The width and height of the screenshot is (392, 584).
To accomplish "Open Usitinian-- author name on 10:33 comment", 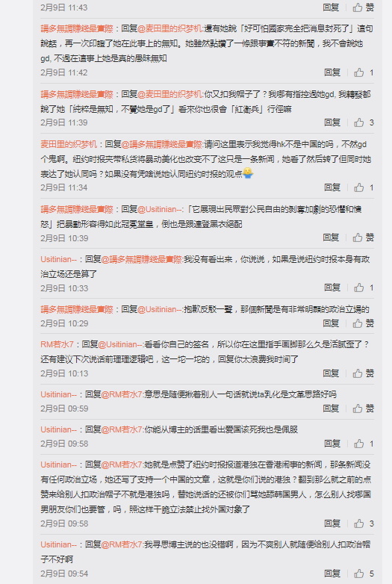I will (59, 259).
